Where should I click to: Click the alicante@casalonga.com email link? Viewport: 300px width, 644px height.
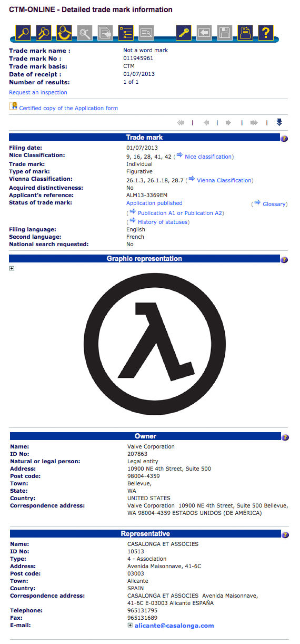[x=174, y=626]
